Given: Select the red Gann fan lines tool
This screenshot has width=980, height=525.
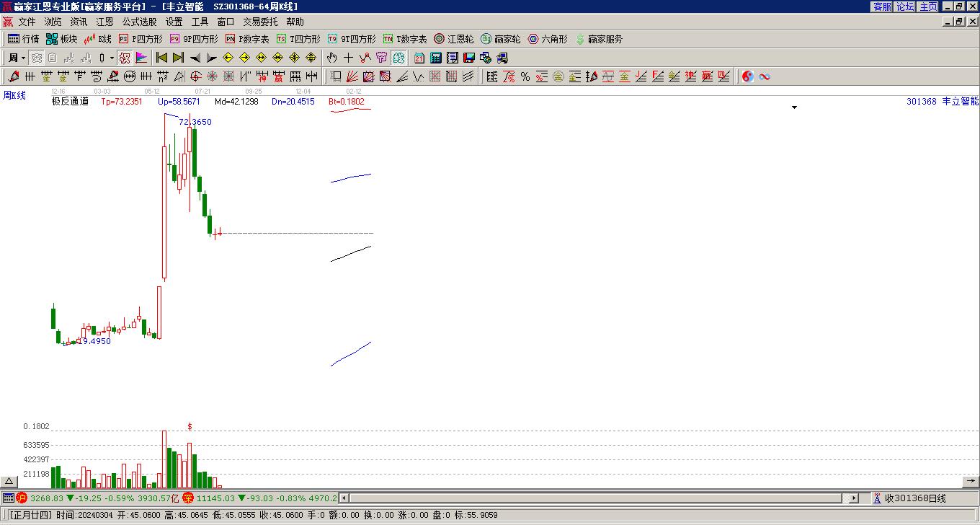Looking at the screenshot, I should pos(352,76).
